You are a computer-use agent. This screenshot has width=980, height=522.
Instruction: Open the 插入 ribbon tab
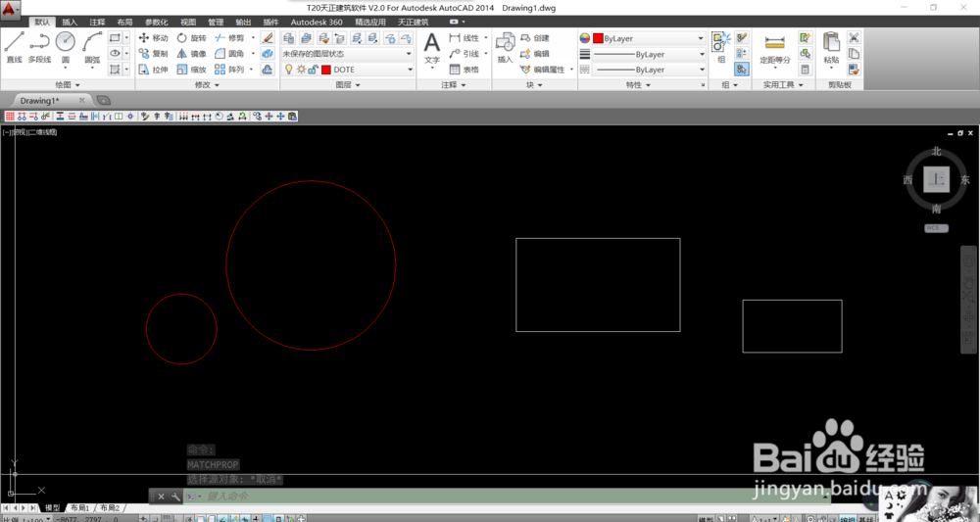click(70, 22)
